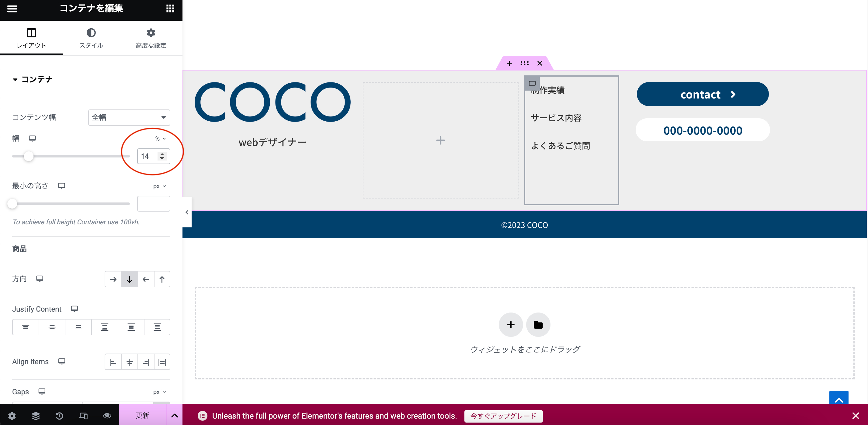Click the 今すぐアップグレード button
Viewport: 868px width, 425px height.
pos(503,416)
